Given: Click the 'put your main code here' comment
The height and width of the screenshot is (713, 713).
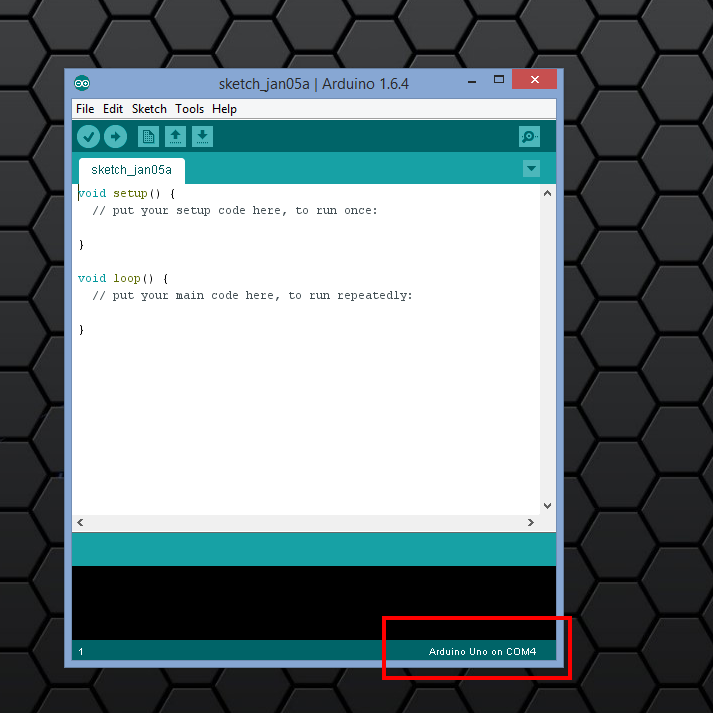Looking at the screenshot, I should tap(252, 296).
